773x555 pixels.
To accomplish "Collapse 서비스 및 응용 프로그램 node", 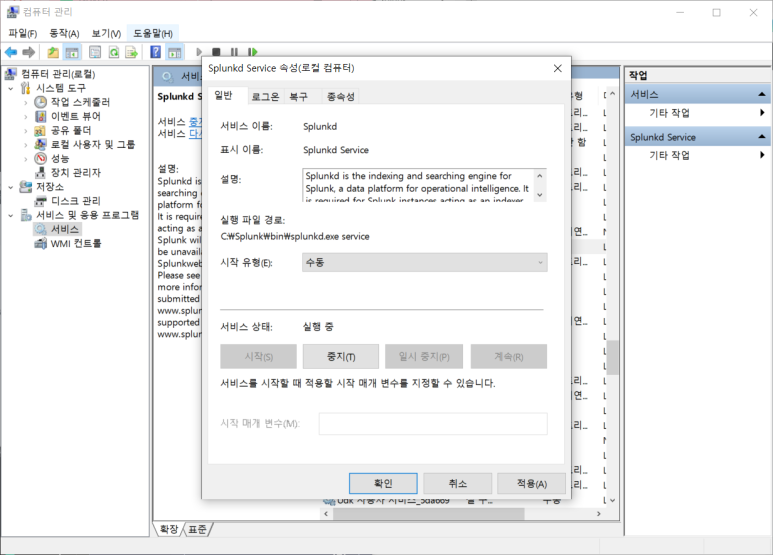I will coord(11,215).
